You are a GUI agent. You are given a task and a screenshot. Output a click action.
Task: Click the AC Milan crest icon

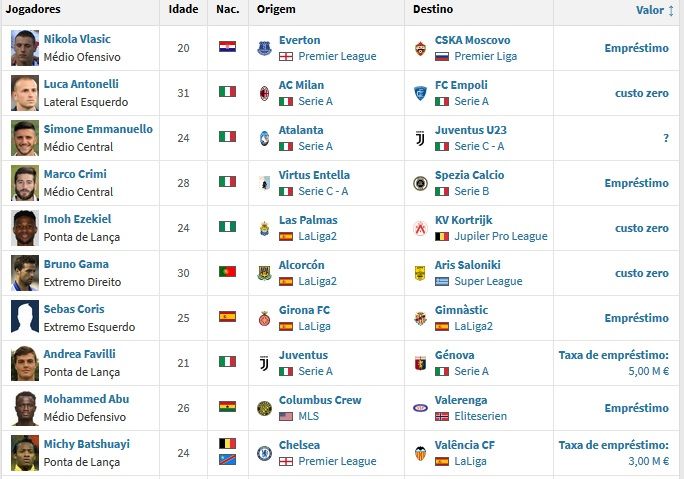(x=264, y=93)
